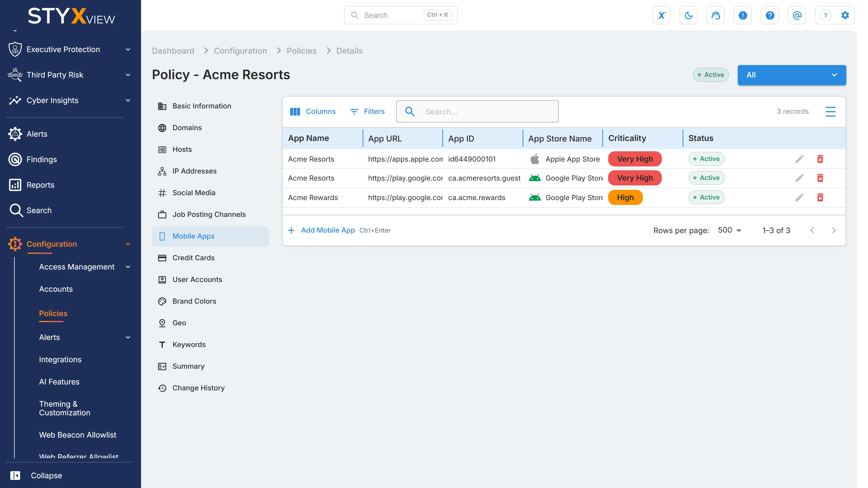Screen dimensions: 868x488
Task: Edit the Apple App Store Acme Resorts row
Action: click(x=800, y=159)
